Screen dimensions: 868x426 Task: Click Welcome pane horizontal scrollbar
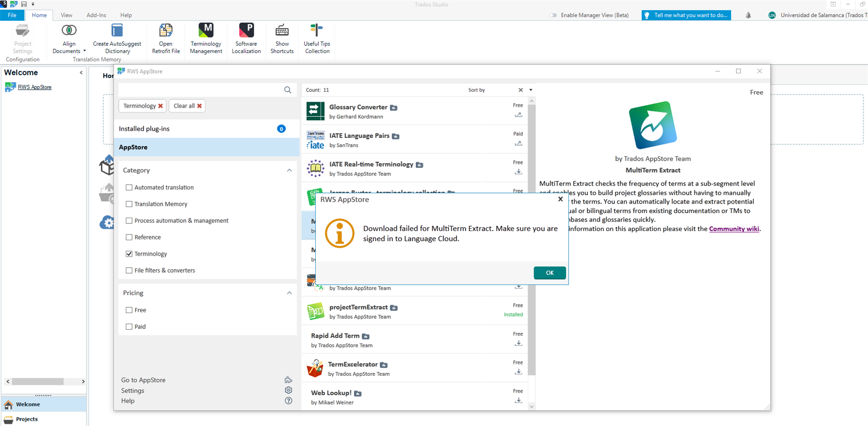click(38, 382)
